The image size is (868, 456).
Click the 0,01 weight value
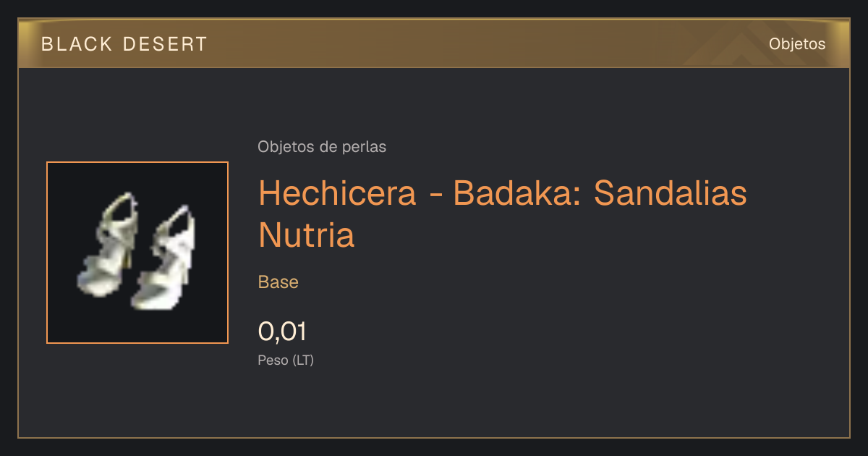[282, 332]
